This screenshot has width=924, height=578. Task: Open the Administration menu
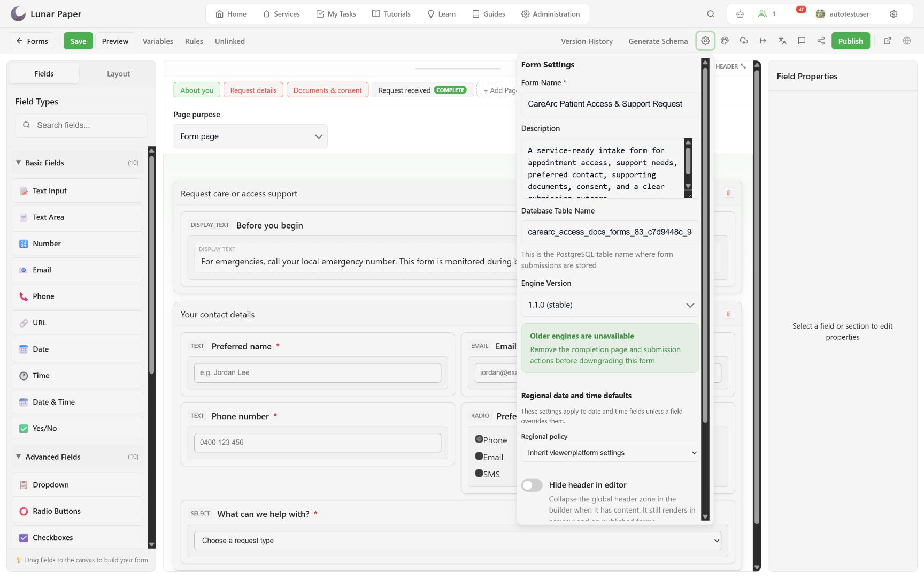550,14
